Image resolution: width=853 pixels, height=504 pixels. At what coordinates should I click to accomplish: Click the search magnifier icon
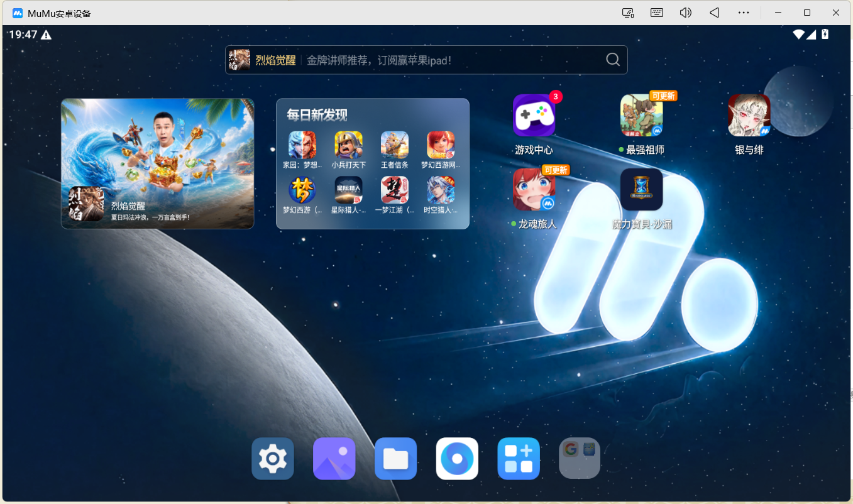point(613,60)
